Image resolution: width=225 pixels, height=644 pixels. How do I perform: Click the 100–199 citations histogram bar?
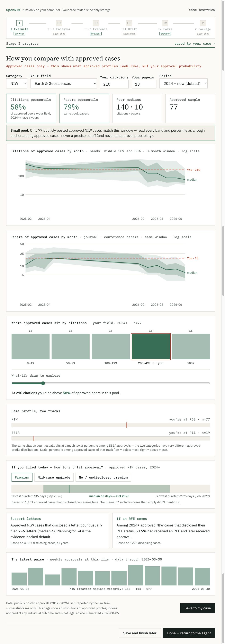(x=111, y=347)
